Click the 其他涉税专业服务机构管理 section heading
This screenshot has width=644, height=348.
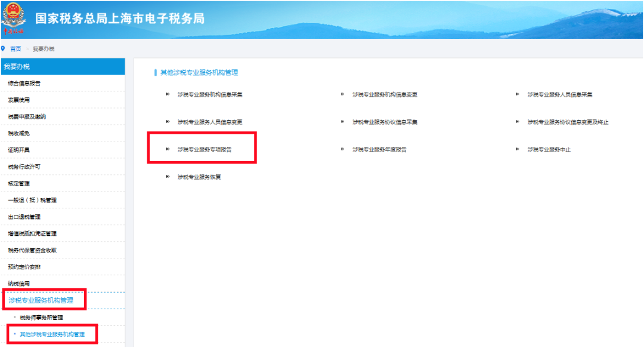pos(199,73)
